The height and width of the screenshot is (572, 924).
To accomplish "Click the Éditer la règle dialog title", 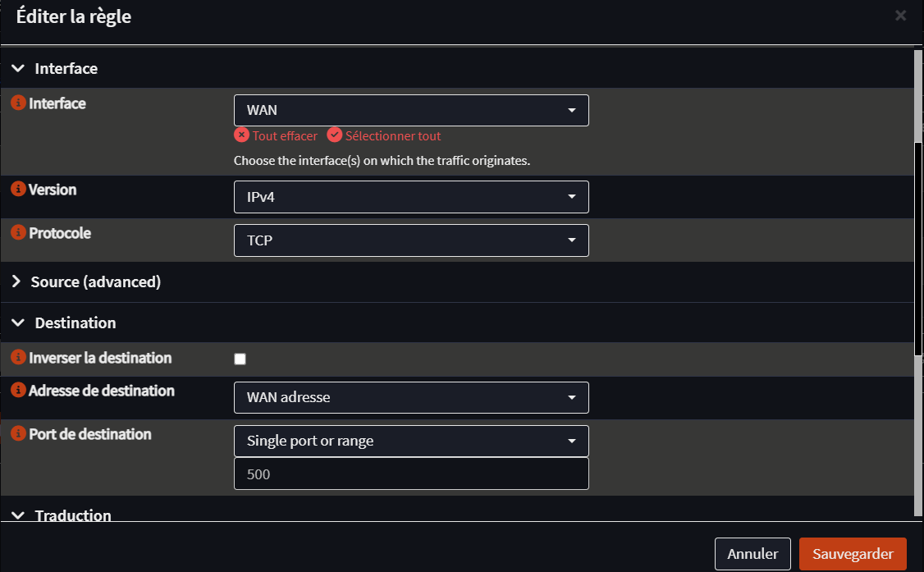I will tap(74, 16).
